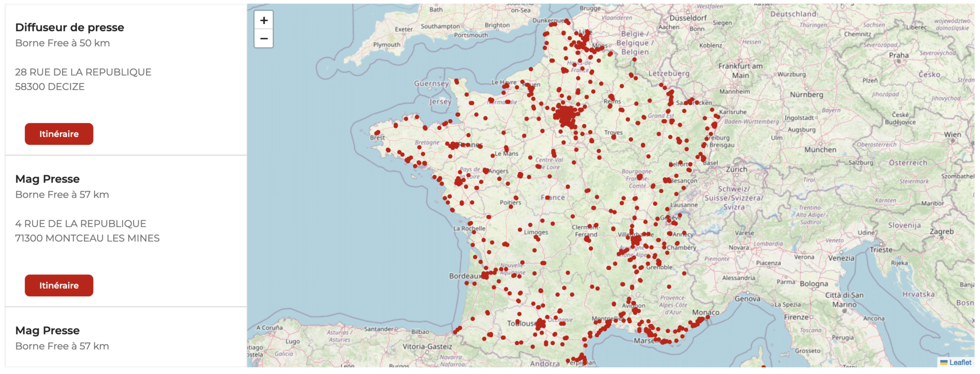Screen dimensions: 980x374
Task: Click the Borne Free à 50 km text
Action: (63, 43)
